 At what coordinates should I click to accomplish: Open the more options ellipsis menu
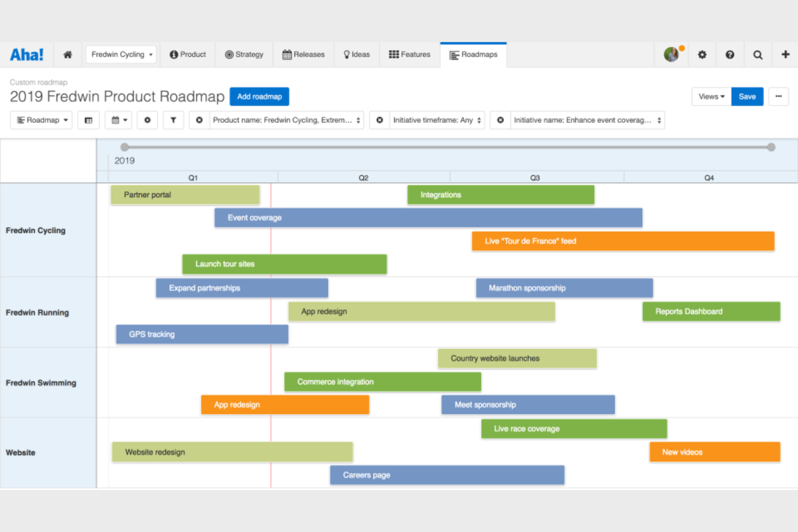tap(779, 96)
